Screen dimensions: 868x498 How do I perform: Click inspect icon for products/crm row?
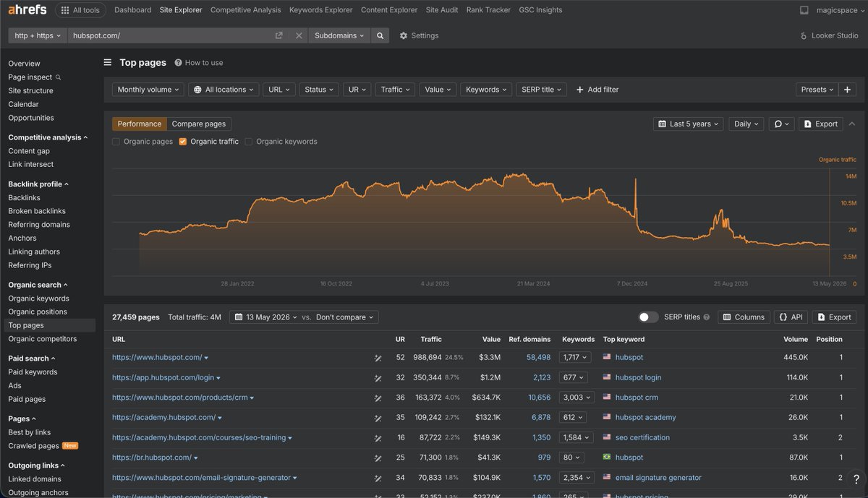point(378,398)
